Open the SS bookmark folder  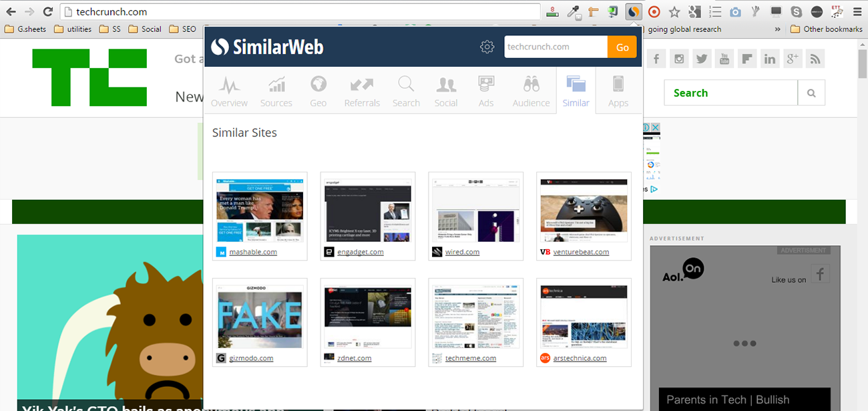[x=110, y=29]
